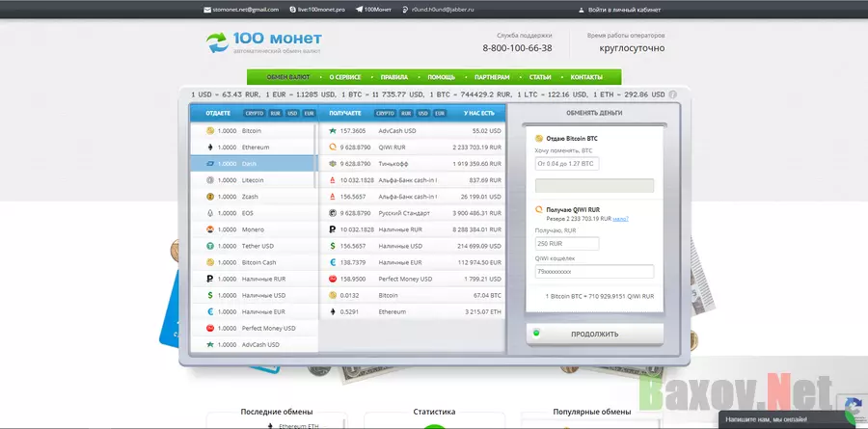Click the Perfect Money icon in give list

click(210, 328)
